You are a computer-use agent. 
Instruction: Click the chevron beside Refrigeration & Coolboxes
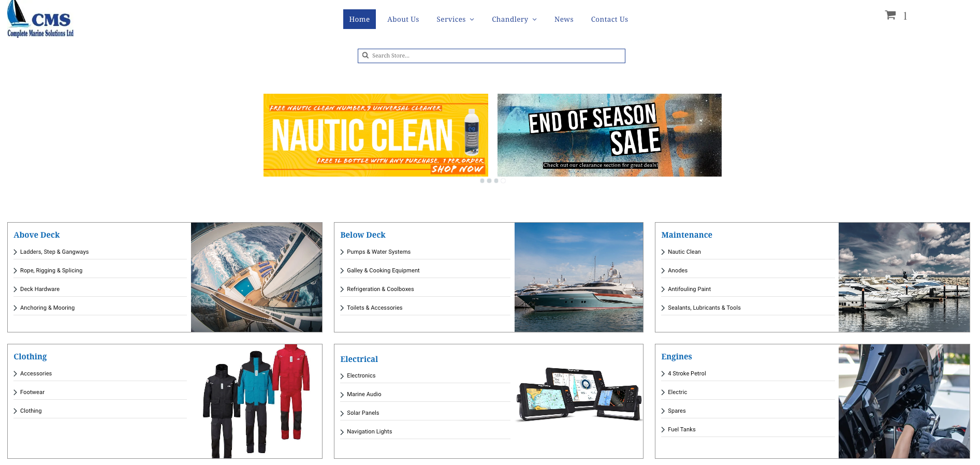click(342, 289)
